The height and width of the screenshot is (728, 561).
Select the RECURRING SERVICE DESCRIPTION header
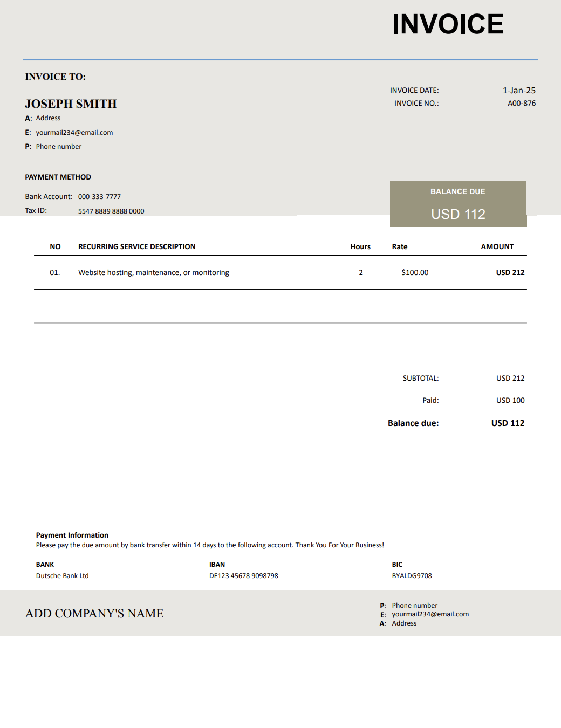[x=137, y=246]
